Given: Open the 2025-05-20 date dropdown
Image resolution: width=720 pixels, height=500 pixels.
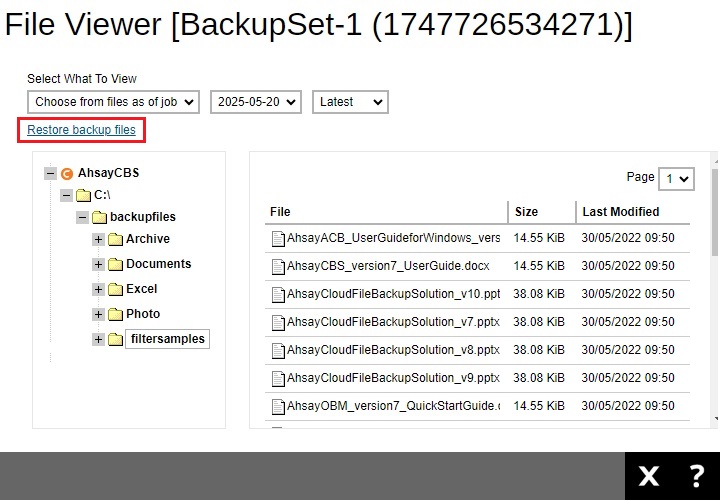Looking at the screenshot, I should coord(256,102).
